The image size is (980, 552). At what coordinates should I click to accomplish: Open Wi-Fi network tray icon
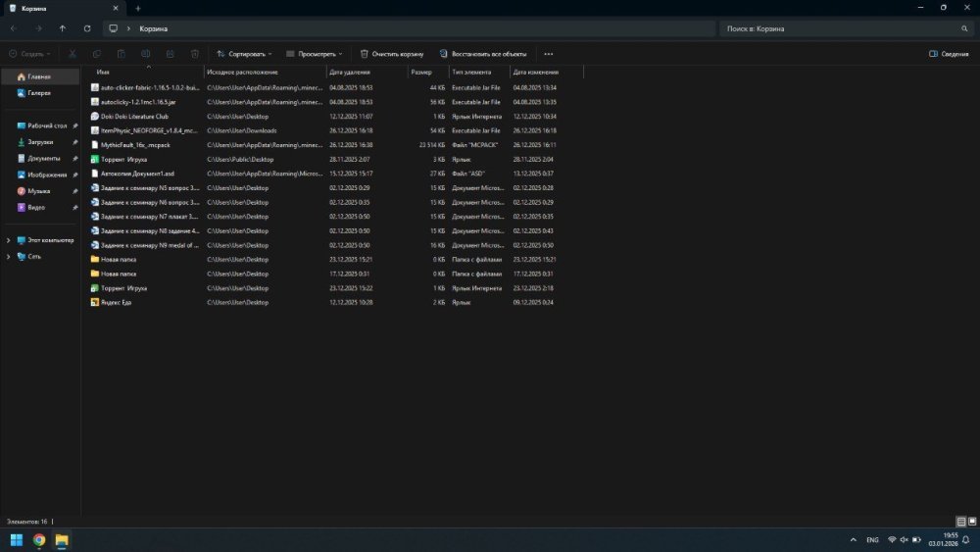892,539
